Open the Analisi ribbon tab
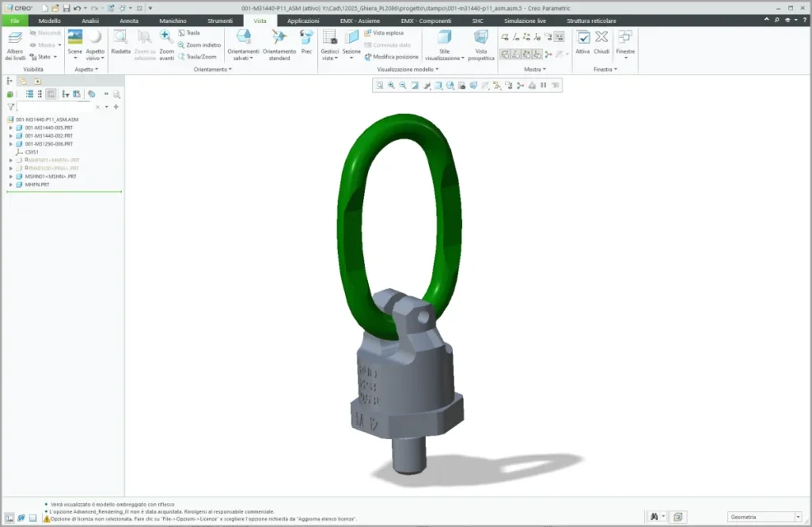 point(91,21)
